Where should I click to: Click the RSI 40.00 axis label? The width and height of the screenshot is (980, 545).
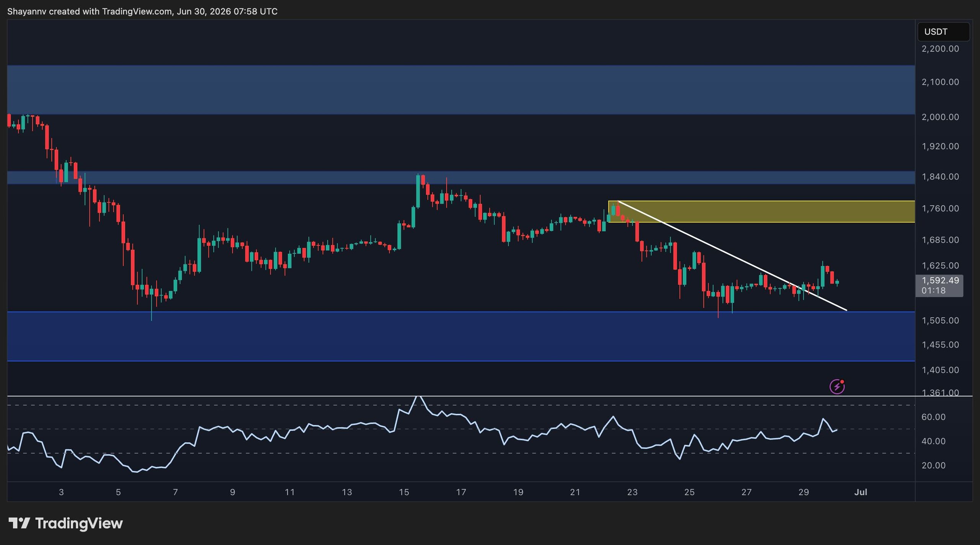pyautogui.click(x=933, y=441)
